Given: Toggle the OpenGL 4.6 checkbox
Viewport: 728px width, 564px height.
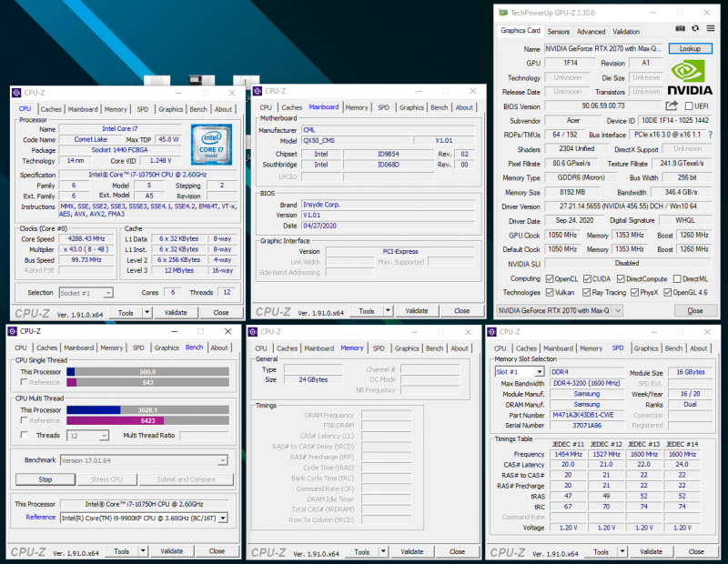Looking at the screenshot, I should tap(668, 292).
